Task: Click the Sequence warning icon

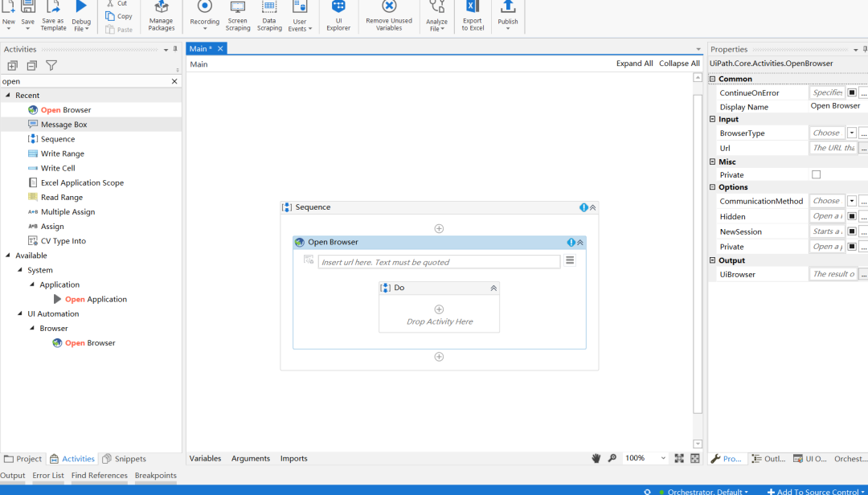Action: [x=583, y=207]
